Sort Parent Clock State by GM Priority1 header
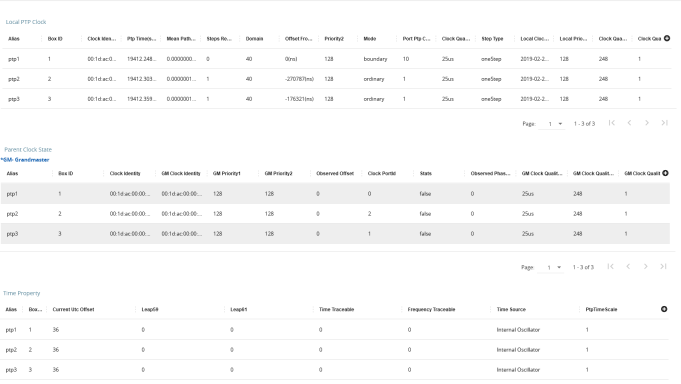The image size is (681, 384). 227,173
